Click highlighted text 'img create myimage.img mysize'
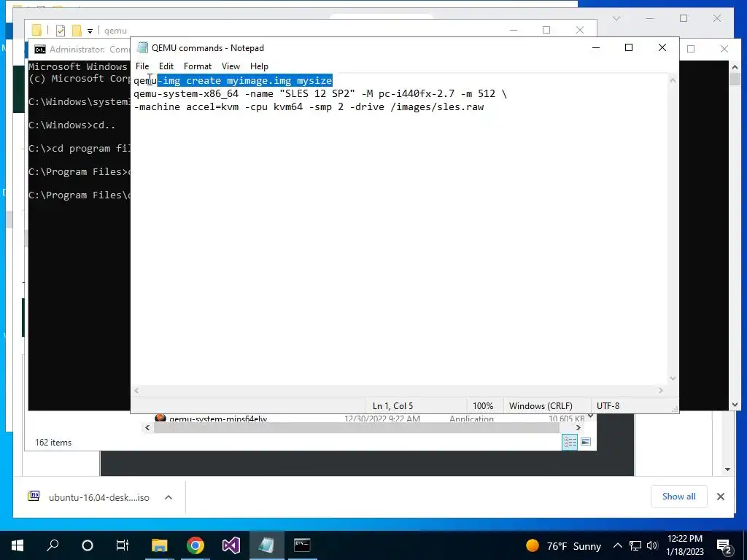Viewport: 747px width, 560px height. pyautogui.click(x=248, y=80)
